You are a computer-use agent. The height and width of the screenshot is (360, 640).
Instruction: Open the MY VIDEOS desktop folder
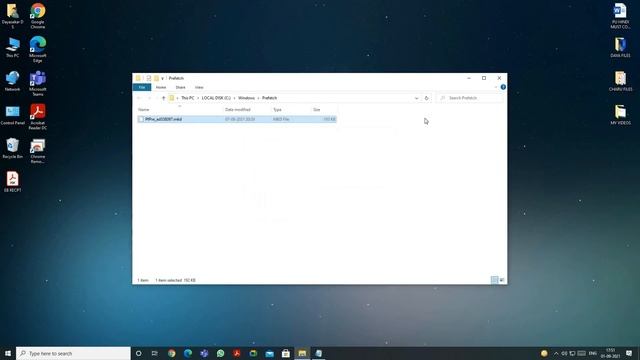pyautogui.click(x=620, y=115)
